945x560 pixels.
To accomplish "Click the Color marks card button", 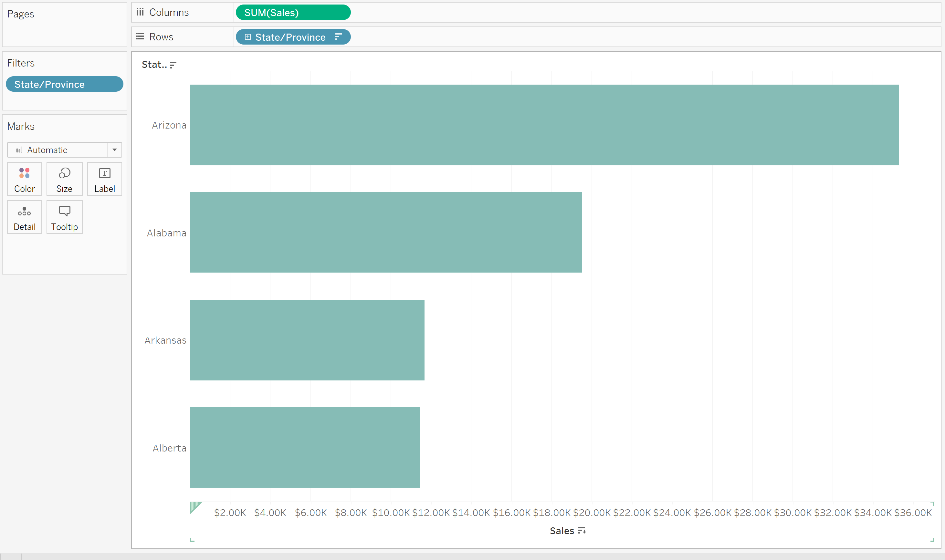I will pos(25,179).
